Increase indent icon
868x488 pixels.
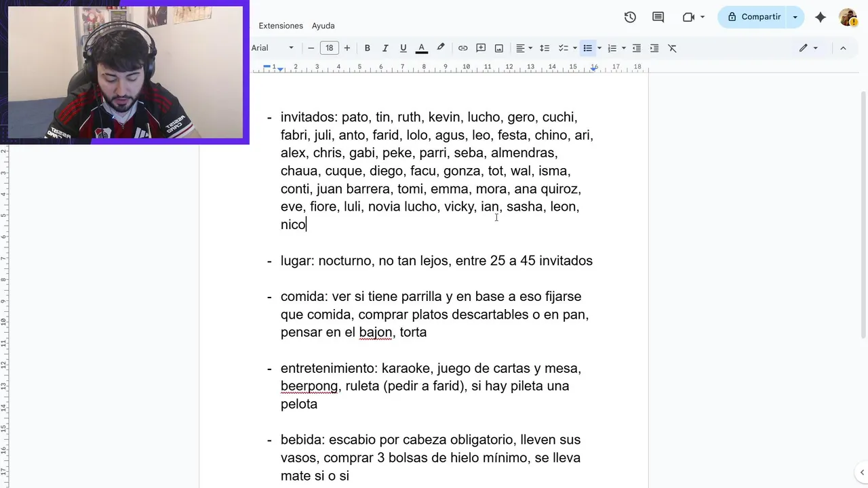[x=654, y=48]
